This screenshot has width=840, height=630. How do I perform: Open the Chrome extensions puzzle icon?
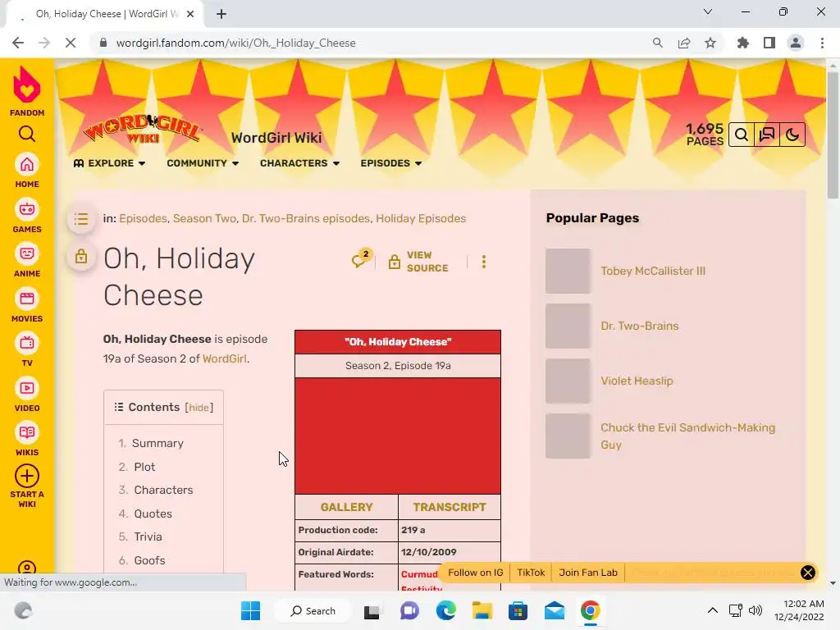(743, 43)
